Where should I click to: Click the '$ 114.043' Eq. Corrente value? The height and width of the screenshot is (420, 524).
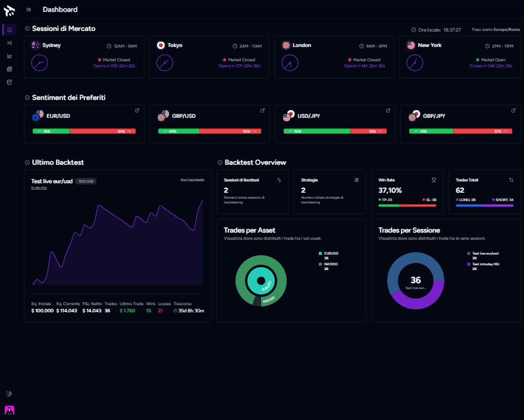tap(67, 311)
